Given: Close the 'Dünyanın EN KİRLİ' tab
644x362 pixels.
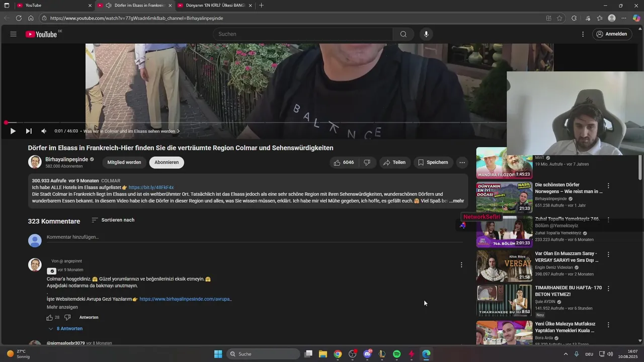Looking at the screenshot, I should coord(250,6).
